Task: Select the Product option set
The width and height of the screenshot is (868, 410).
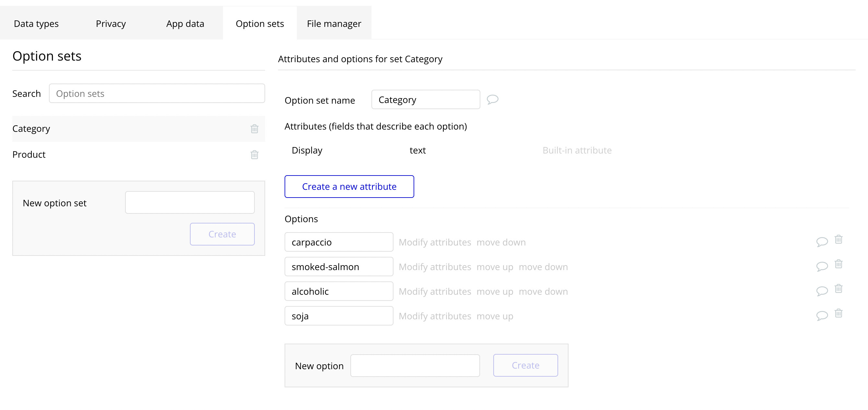Action: [29, 154]
